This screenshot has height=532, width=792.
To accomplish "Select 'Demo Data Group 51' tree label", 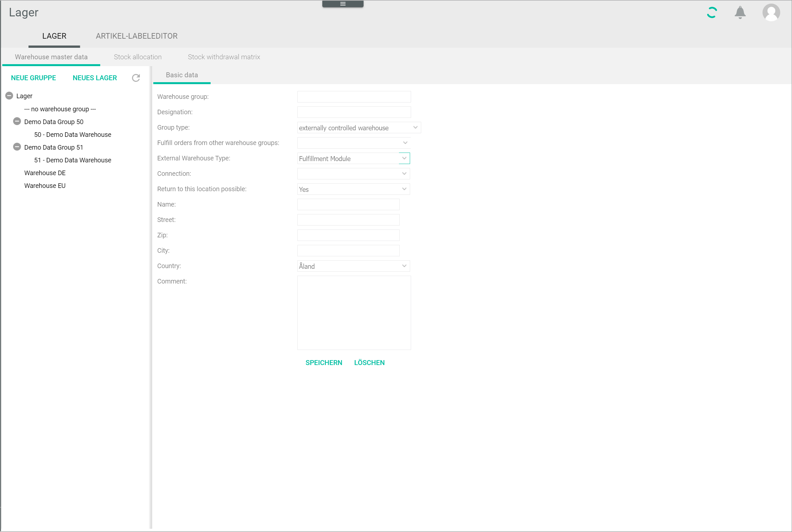I will point(54,147).
